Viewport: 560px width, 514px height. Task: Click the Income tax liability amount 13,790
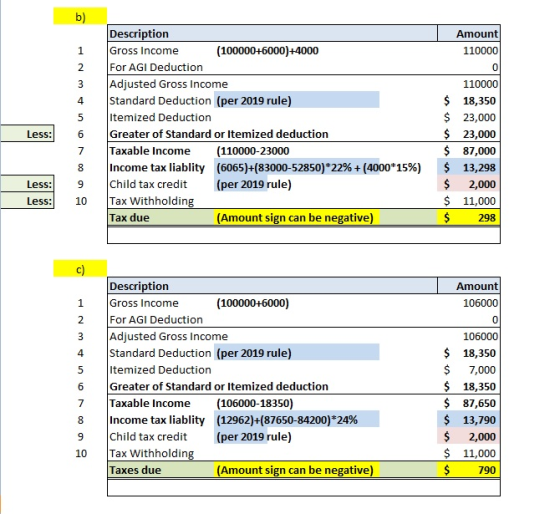tap(469, 420)
